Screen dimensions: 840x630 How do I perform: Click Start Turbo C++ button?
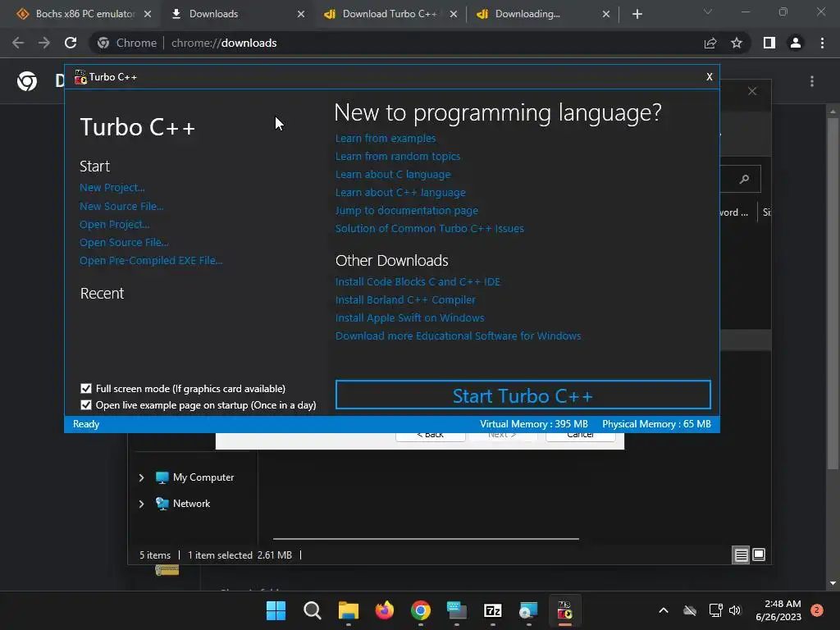[523, 395]
